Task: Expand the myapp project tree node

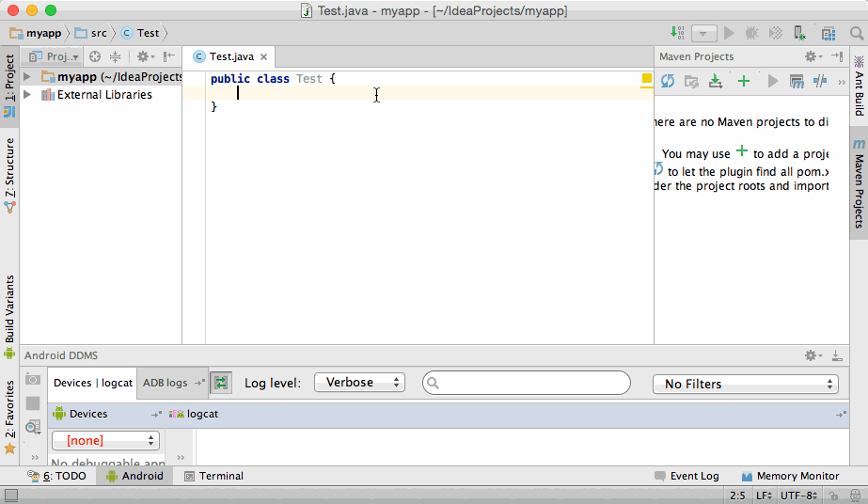Action: coord(27,77)
